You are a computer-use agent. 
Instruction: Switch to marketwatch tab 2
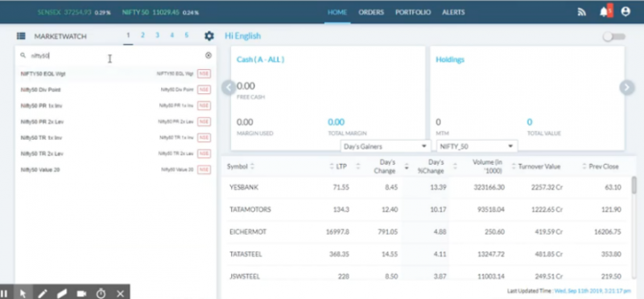click(142, 35)
